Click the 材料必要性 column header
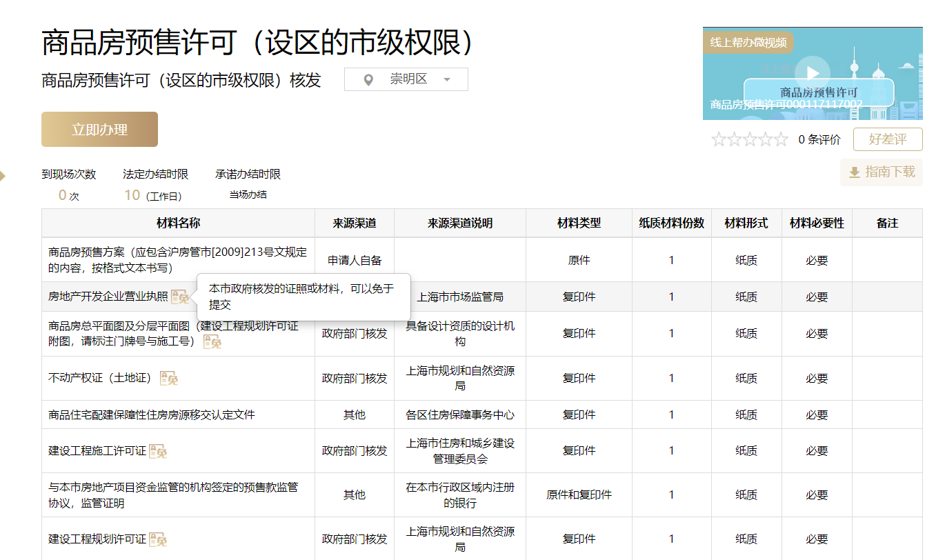Image resolution: width=945 pixels, height=560 pixels. pos(817,223)
